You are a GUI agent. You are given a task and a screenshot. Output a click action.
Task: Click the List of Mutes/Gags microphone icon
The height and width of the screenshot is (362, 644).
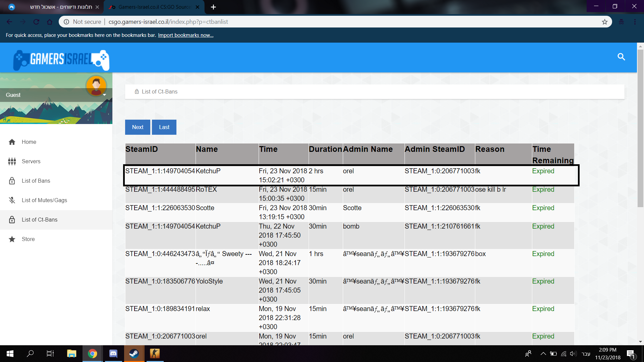click(x=12, y=200)
